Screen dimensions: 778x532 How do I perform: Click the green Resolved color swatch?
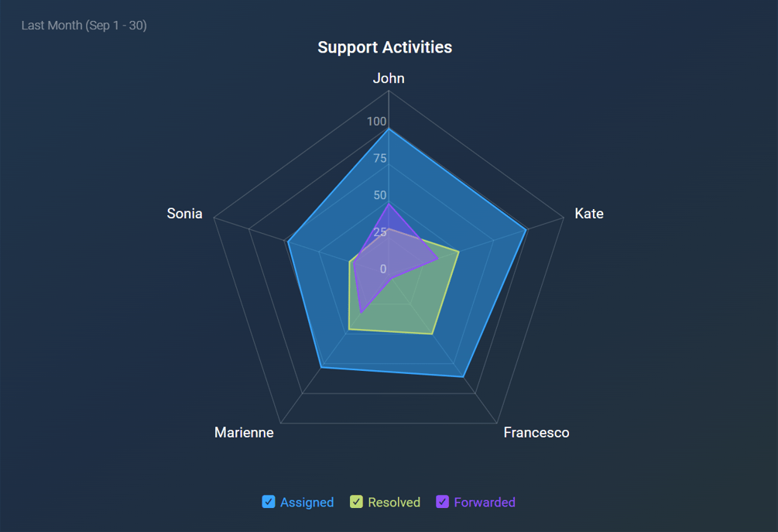click(x=356, y=502)
